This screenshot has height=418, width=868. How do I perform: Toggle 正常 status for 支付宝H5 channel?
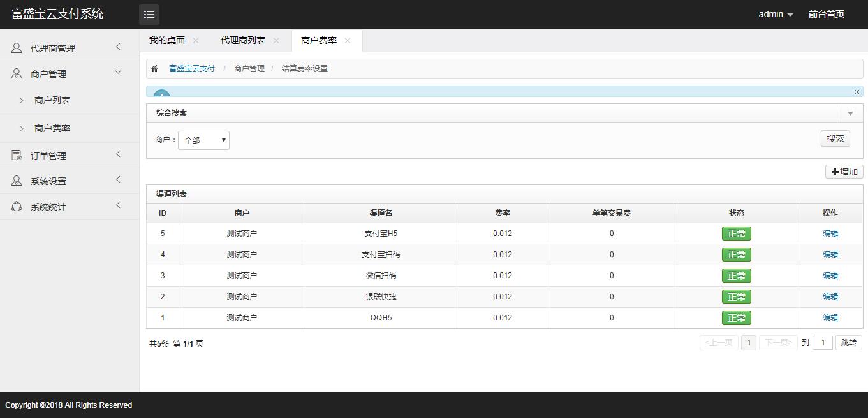pos(736,234)
